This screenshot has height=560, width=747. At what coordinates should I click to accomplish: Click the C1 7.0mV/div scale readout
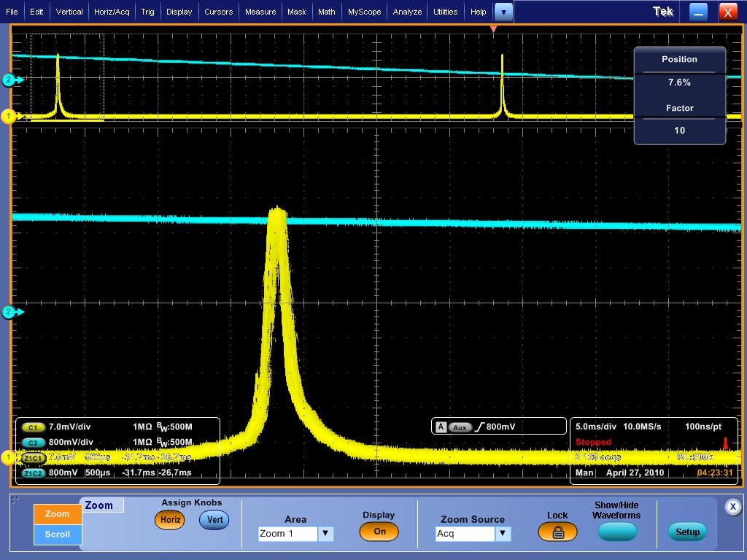coord(69,427)
